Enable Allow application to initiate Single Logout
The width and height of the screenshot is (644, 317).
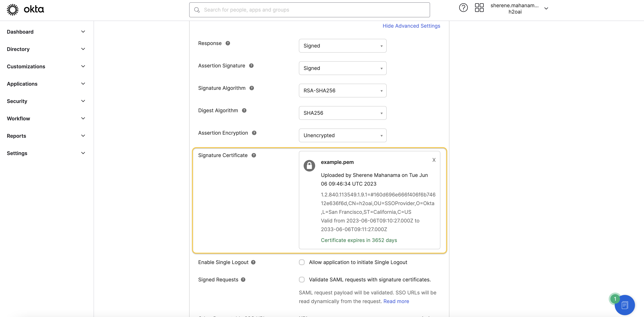pyautogui.click(x=302, y=262)
